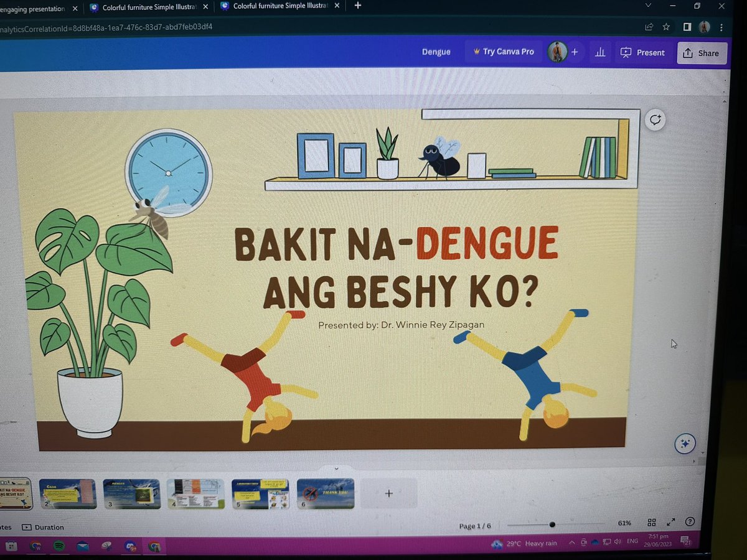
Task: Edit the design title Dengue
Action: (x=436, y=52)
